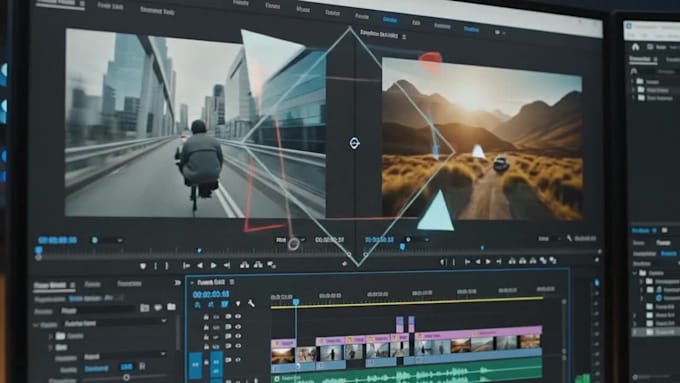Click the Program monitor scrub playhead

(402, 247)
